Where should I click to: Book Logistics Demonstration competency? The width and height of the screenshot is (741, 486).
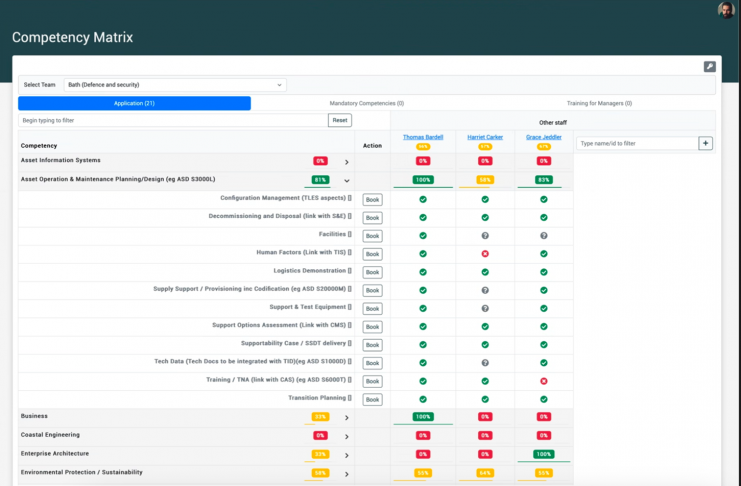[372, 272]
